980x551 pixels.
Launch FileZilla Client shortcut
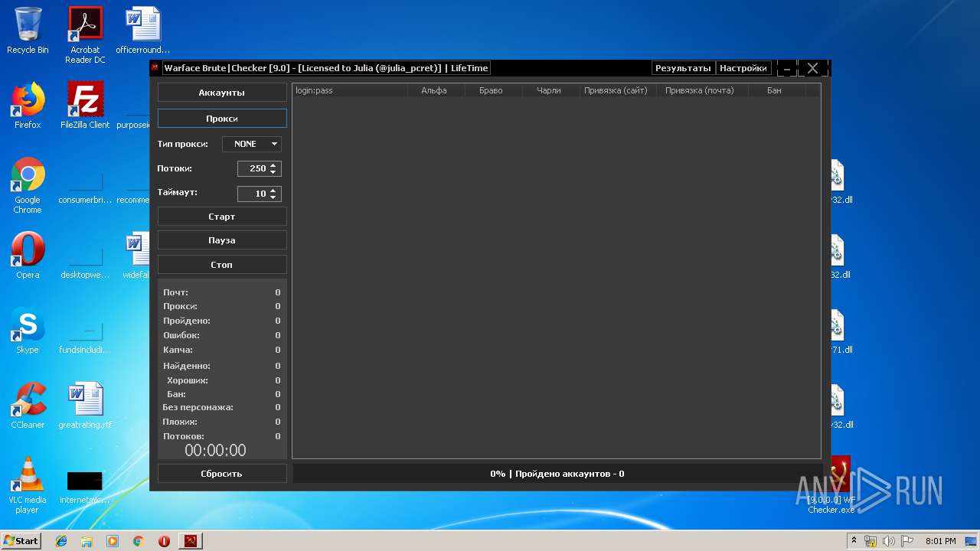click(85, 106)
